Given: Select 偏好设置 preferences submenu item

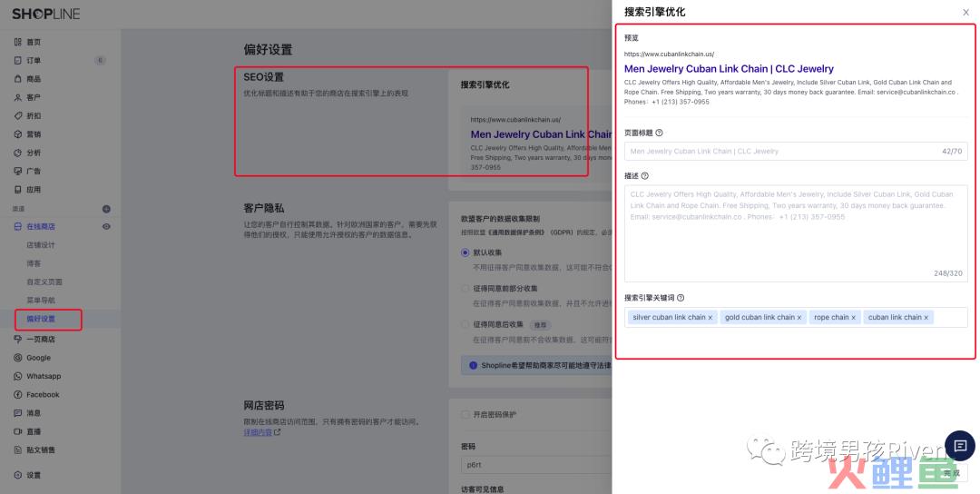Looking at the screenshot, I should (x=41, y=319).
